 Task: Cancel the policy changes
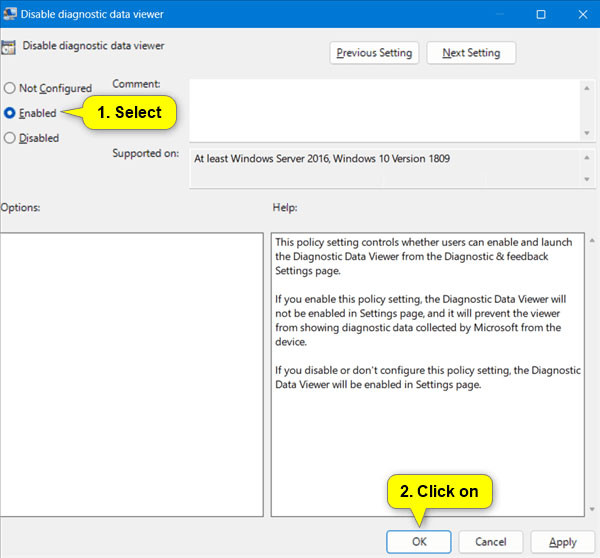coord(490,541)
